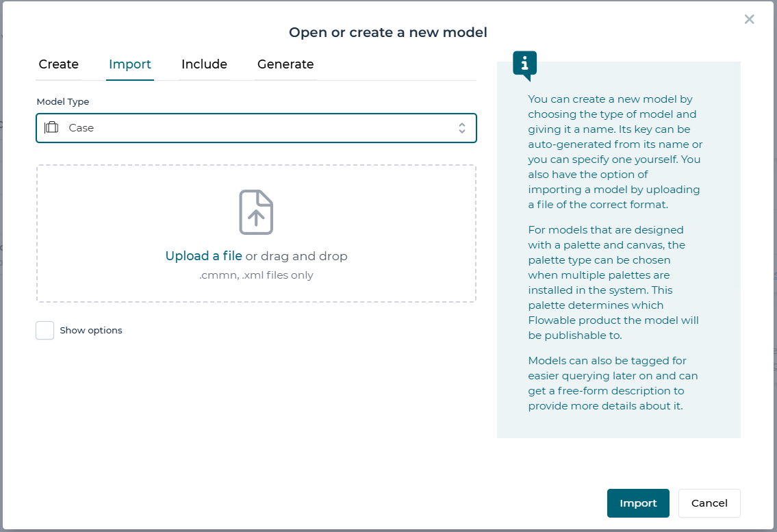The width and height of the screenshot is (777, 532).
Task: Go to the Generate tab
Action: click(x=285, y=64)
